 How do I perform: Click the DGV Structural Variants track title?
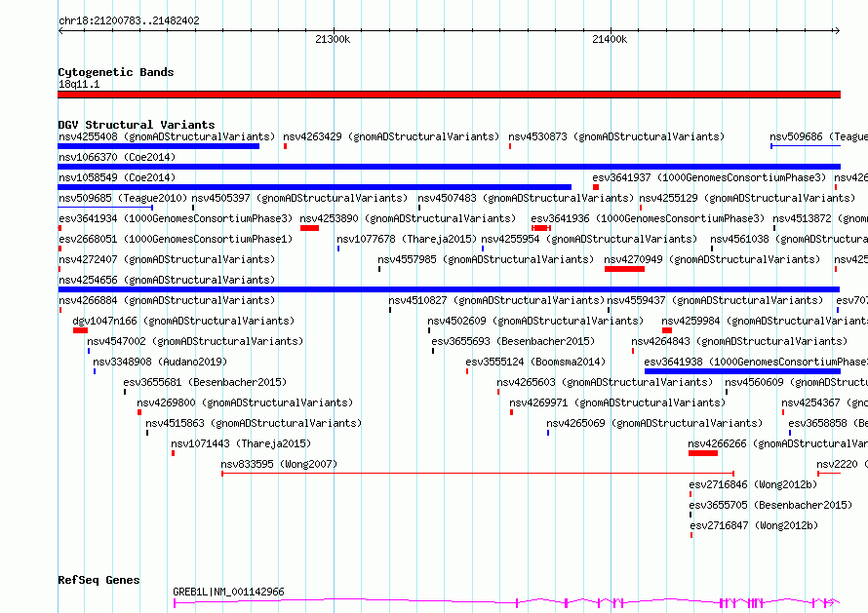[x=137, y=125]
